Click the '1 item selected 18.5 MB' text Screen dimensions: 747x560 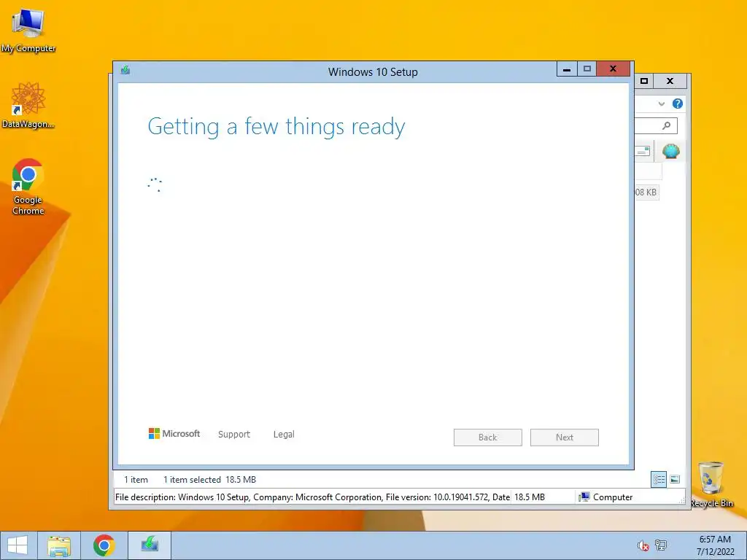(x=209, y=480)
